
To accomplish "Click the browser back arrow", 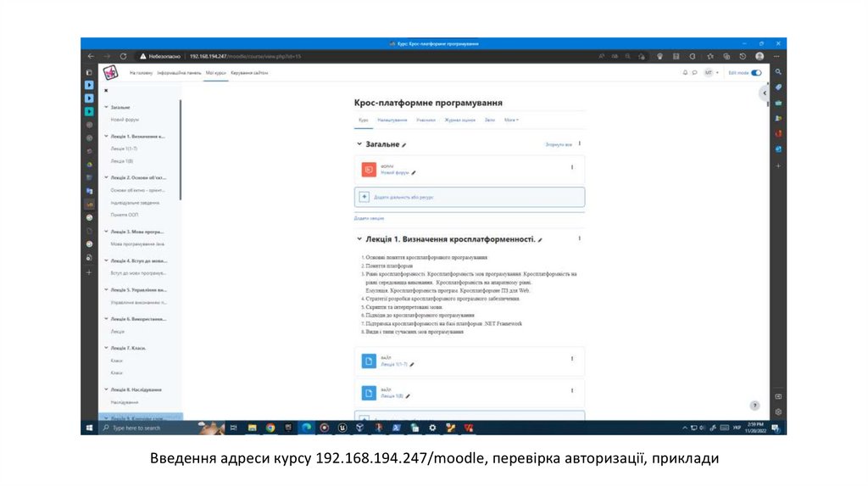I will click(91, 56).
